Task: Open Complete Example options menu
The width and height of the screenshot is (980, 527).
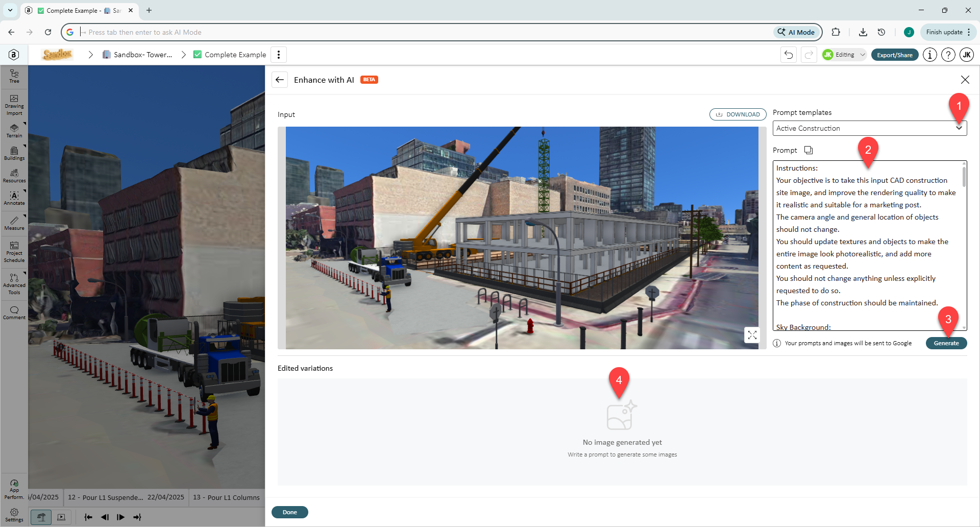Action: point(279,55)
